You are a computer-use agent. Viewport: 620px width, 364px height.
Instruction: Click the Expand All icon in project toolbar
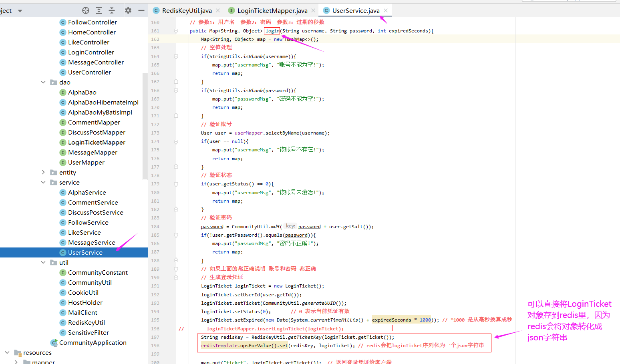coord(99,10)
